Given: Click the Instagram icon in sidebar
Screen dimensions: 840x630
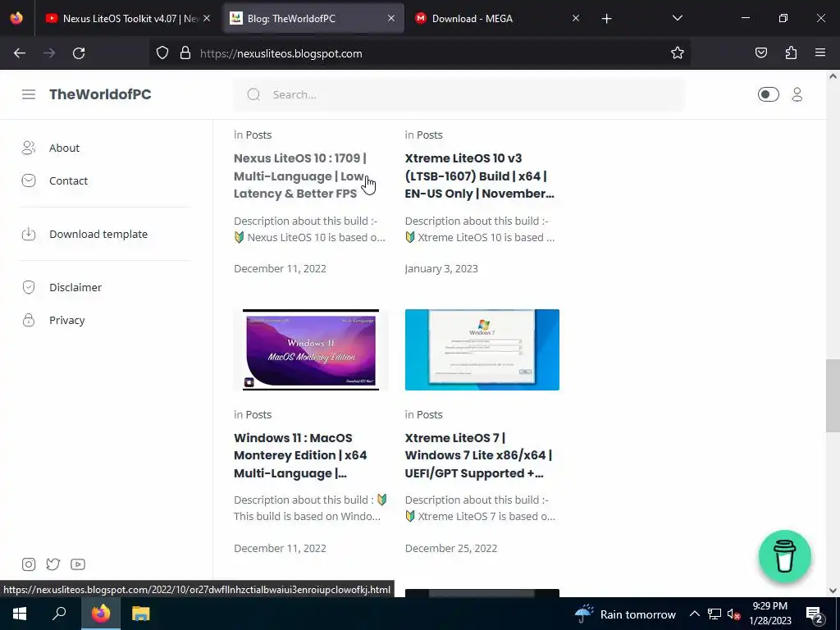Looking at the screenshot, I should click(29, 564).
